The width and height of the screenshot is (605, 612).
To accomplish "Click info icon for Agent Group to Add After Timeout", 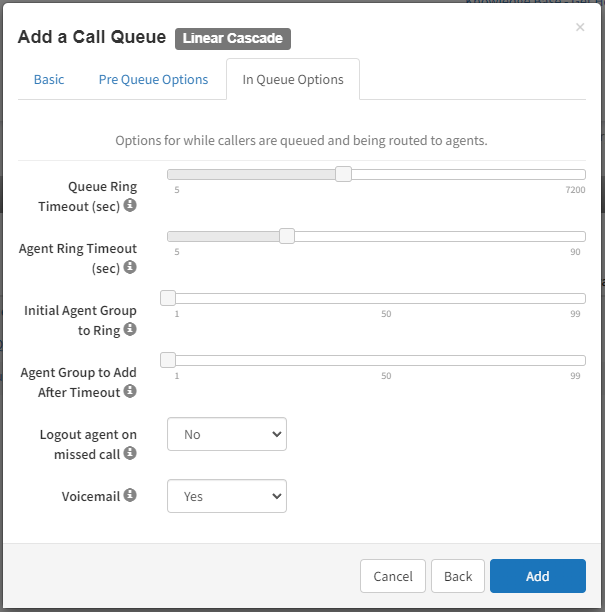I will 130,391.
